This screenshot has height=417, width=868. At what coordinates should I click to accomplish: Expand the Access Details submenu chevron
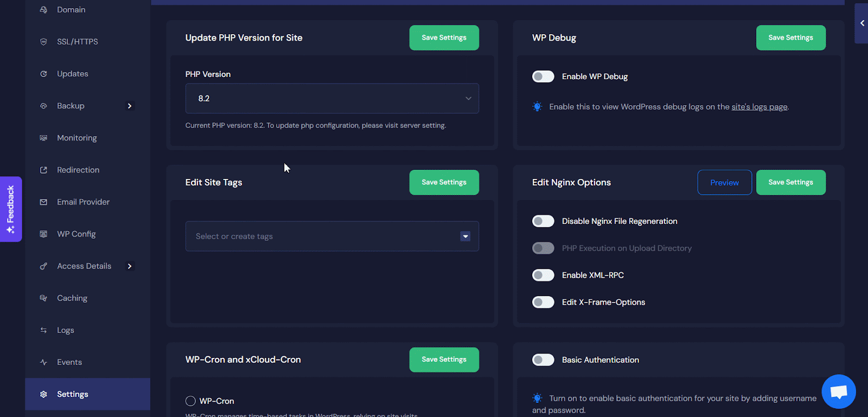pos(130,266)
